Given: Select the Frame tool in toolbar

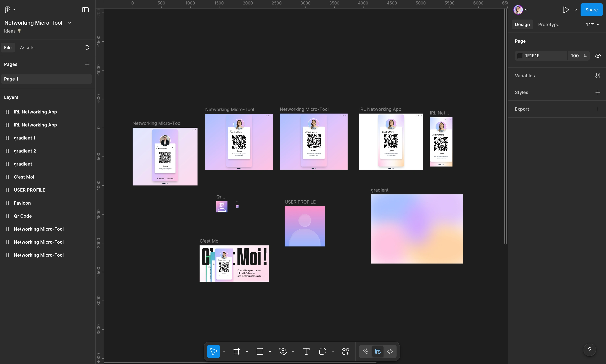Looking at the screenshot, I should coord(237,351).
